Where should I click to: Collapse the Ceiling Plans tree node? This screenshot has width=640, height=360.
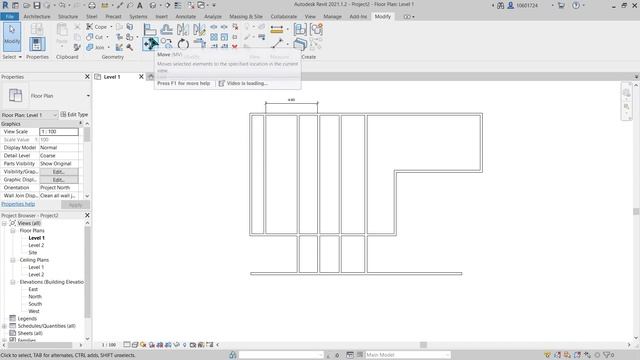coord(13,260)
